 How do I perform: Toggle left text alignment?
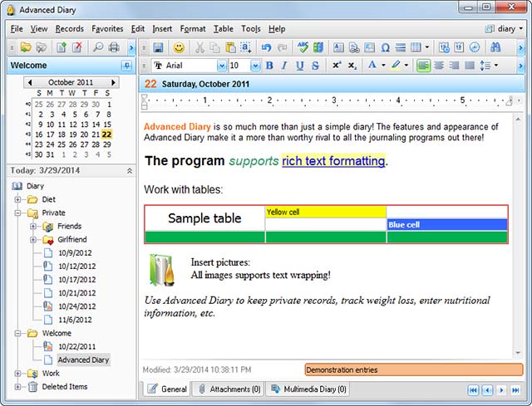423,66
